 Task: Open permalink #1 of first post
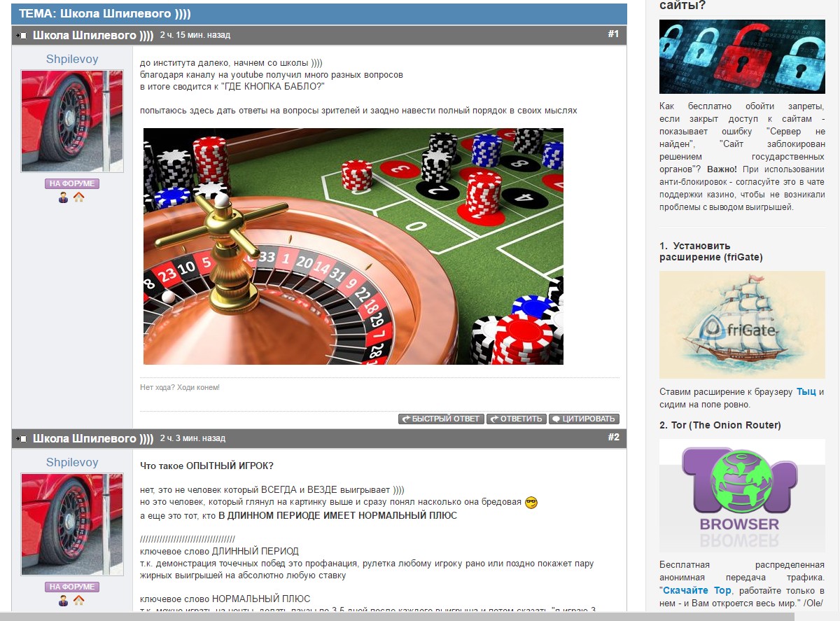pyautogui.click(x=613, y=34)
